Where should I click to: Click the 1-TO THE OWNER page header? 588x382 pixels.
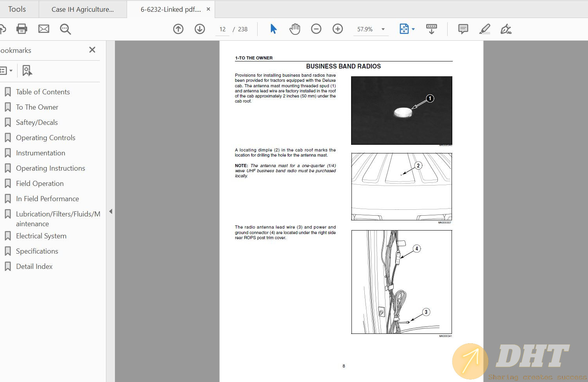(254, 58)
